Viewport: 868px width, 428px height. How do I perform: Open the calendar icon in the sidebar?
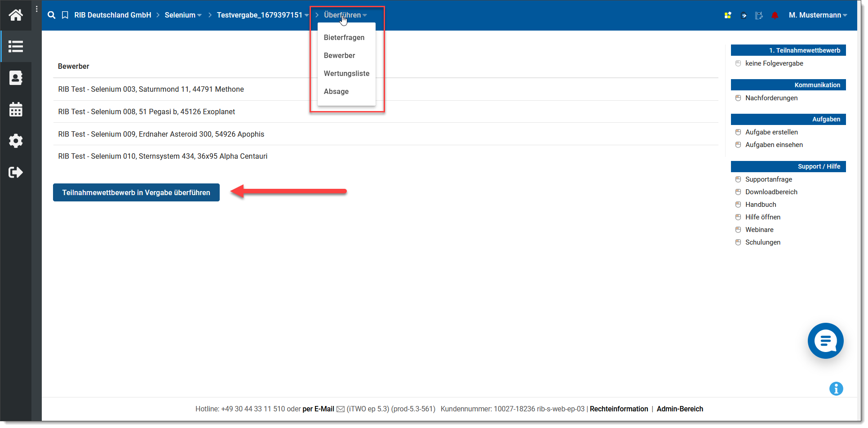pyautogui.click(x=16, y=109)
